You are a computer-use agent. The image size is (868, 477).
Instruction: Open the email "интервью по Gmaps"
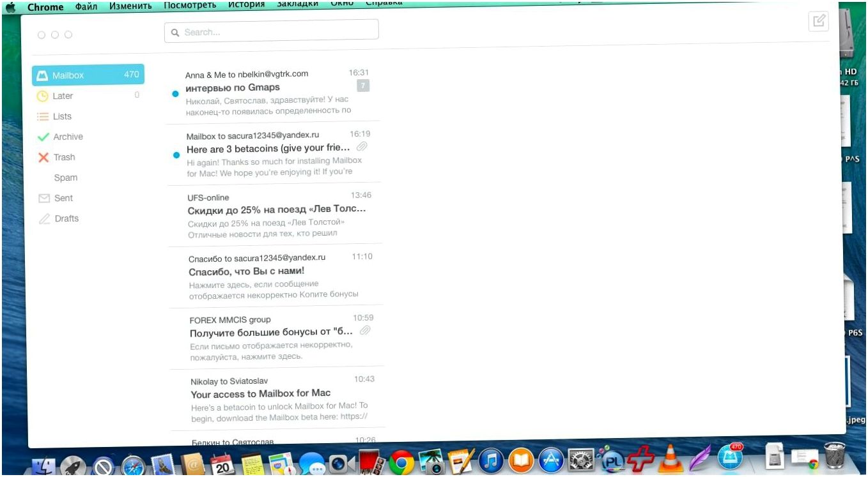click(273, 92)
